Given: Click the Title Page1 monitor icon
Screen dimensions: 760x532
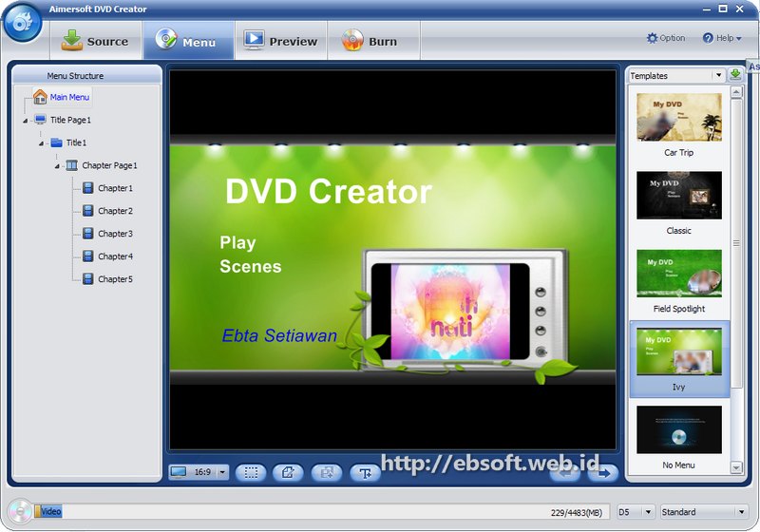Looking at the screenshot, I should (40, 120).
